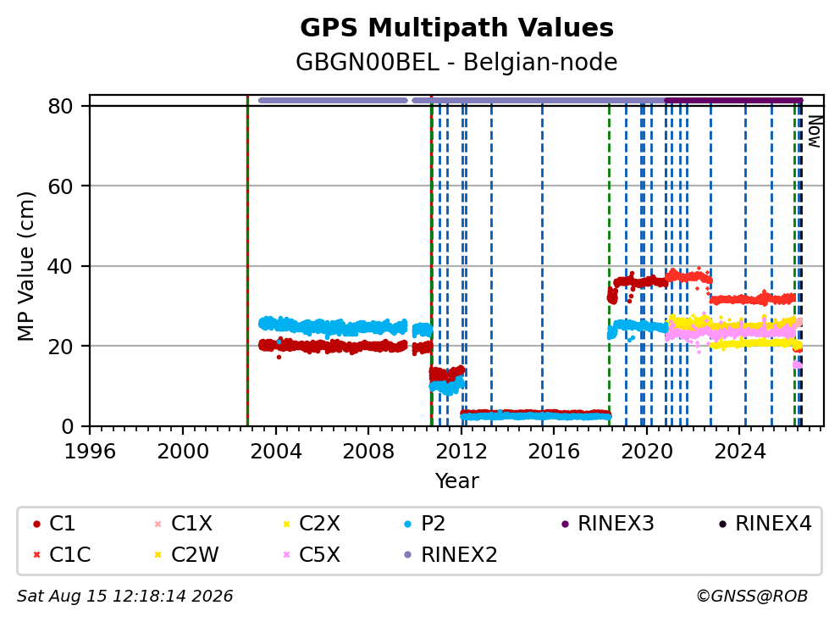Click the GPS Multipath Values title
Image resolution: width=840 pixels, height=622 pixels.
456,28
